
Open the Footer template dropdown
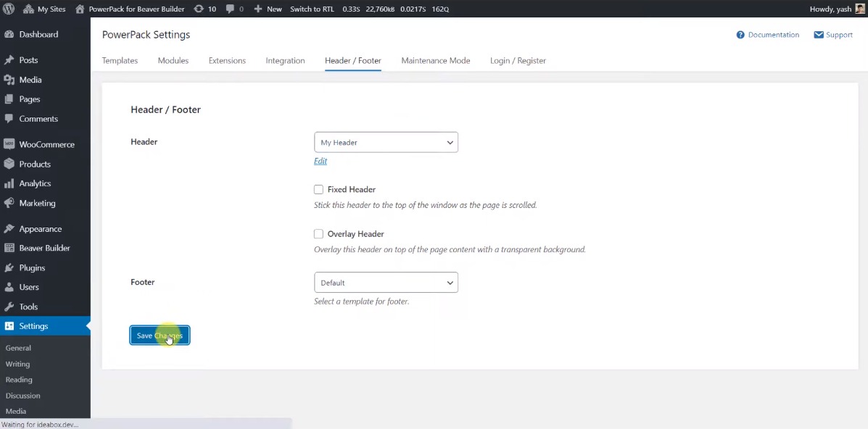(x=385, y=282)
